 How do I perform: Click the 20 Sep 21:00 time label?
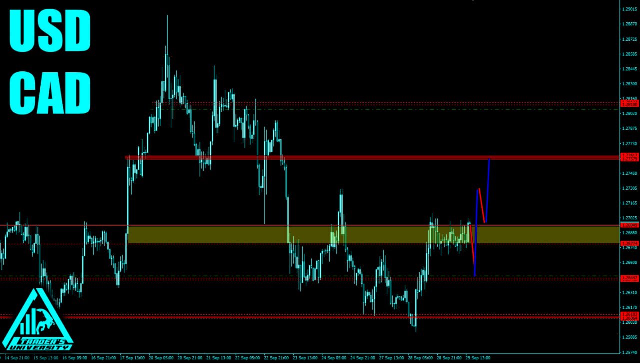190,358
